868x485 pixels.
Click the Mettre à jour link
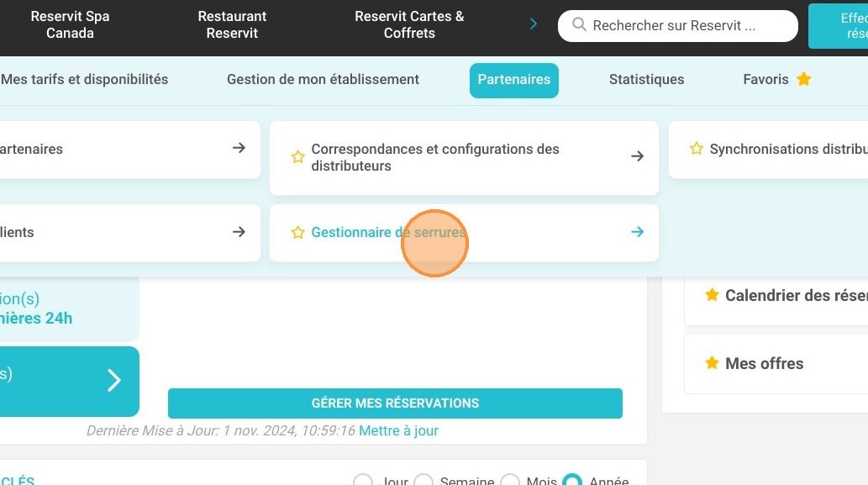coord(398,430)
